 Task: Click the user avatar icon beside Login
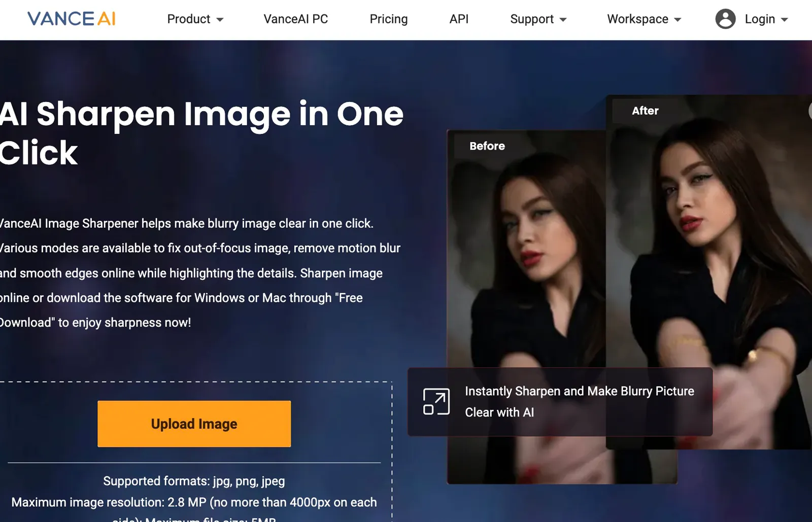click(x=725, y=19)
